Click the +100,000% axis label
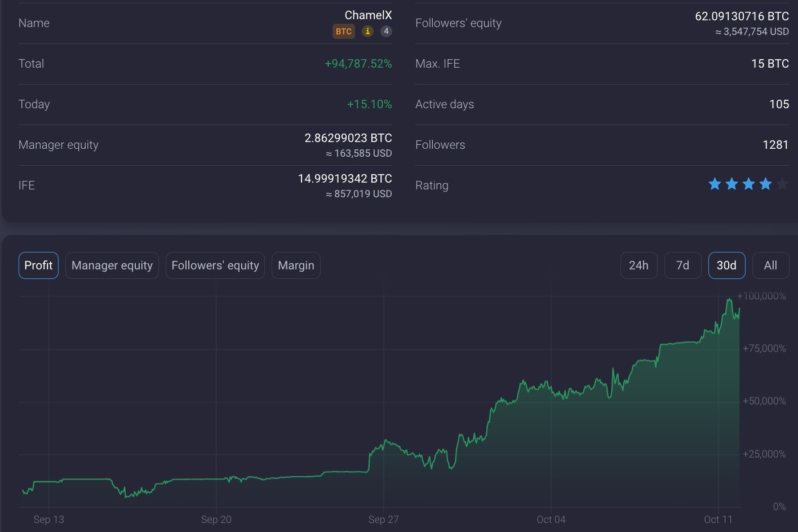This screenshot has height=532, width=798. coord(761,296)
